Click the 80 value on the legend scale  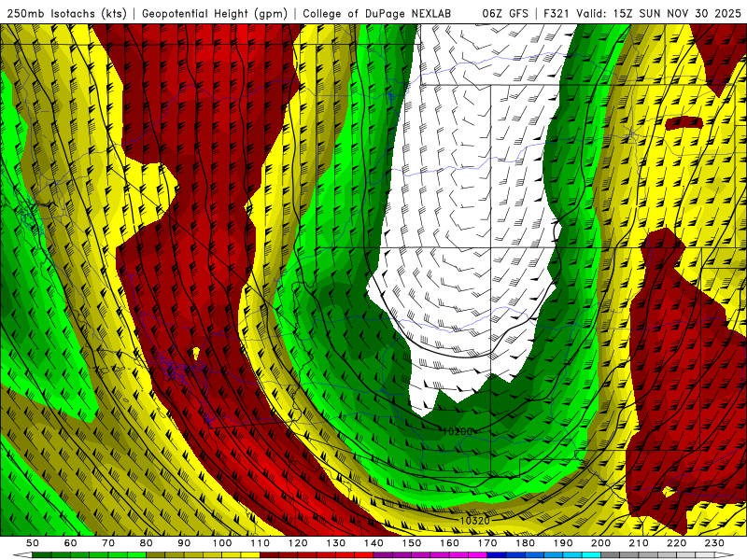coord(147,543)
